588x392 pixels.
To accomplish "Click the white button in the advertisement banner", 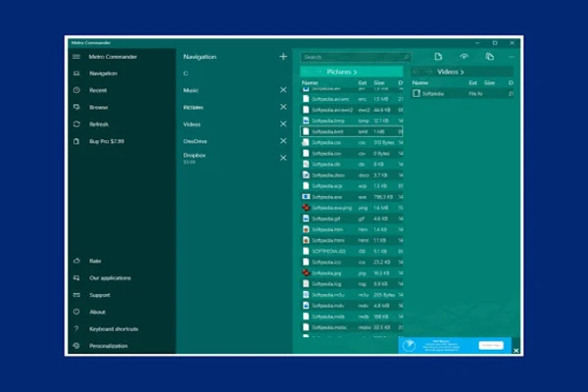I will click(491, 345).
